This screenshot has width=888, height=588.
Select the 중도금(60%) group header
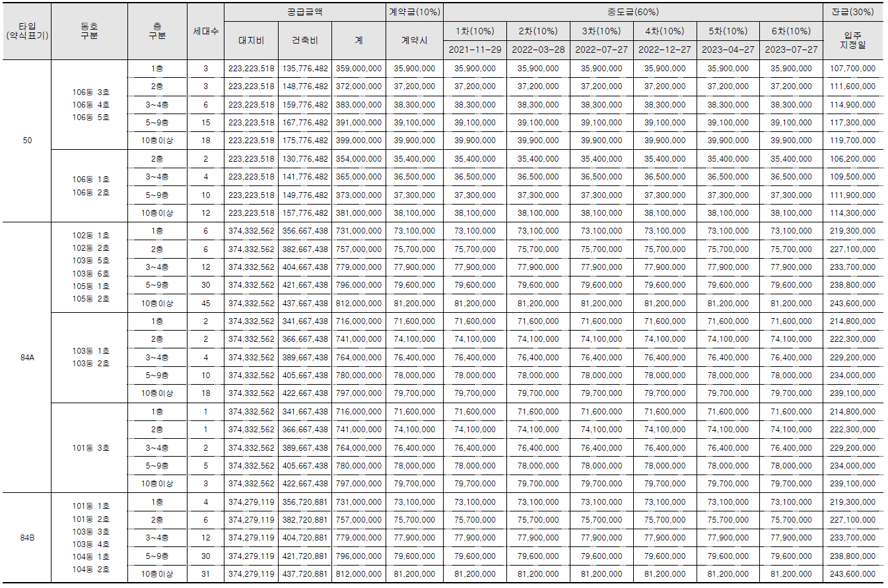pyautogui.click(x=633, y=12)
